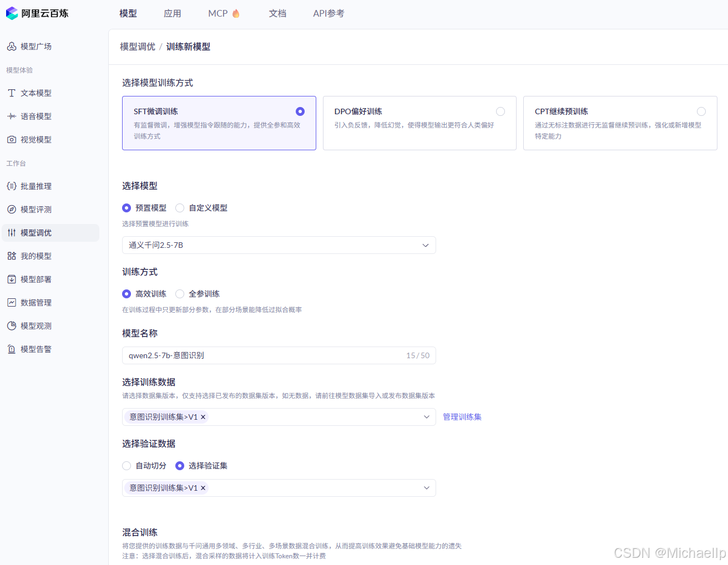Image resolution: width=728 pixels, height=565 pixels.
Task: Click the 模型广场 sidebar icon
Action: click(12, 47)
